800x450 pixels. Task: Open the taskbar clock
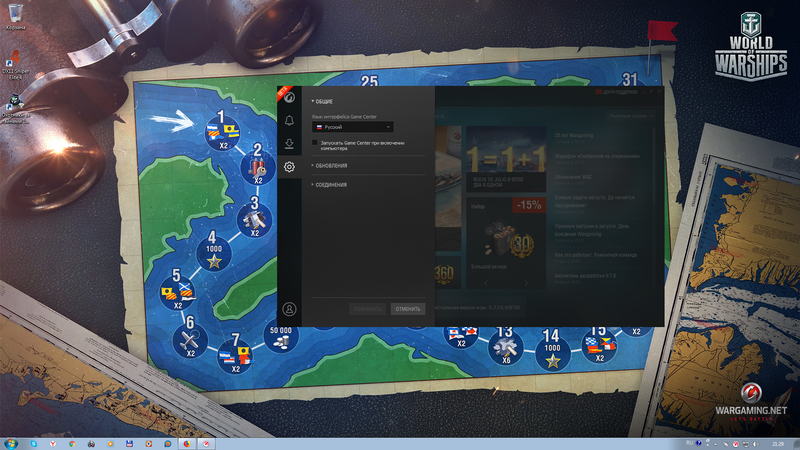click(x=778, y=444)
